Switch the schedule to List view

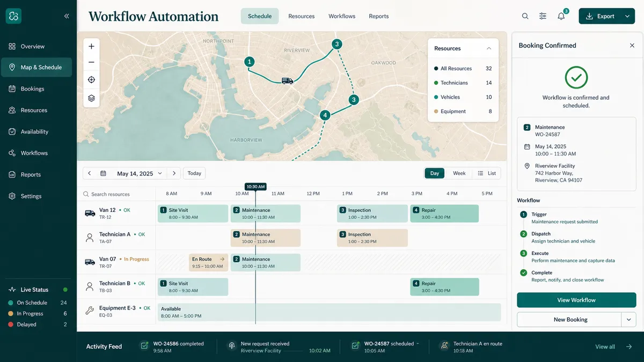487,173
